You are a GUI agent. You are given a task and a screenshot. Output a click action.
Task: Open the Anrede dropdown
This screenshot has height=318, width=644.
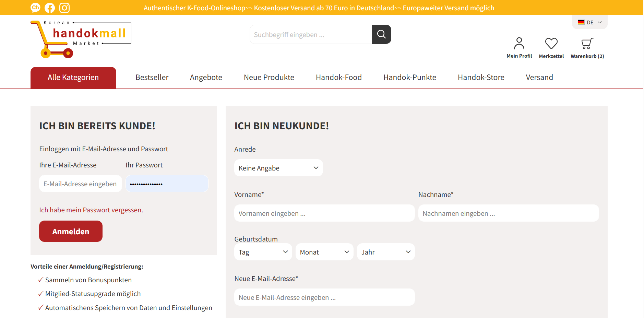(x=278, y=168)
